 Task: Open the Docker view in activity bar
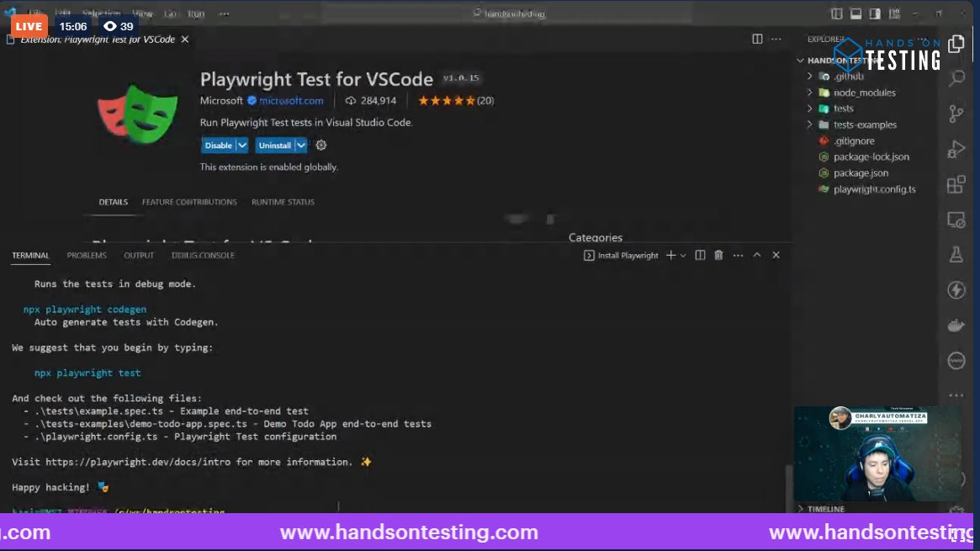956,326
